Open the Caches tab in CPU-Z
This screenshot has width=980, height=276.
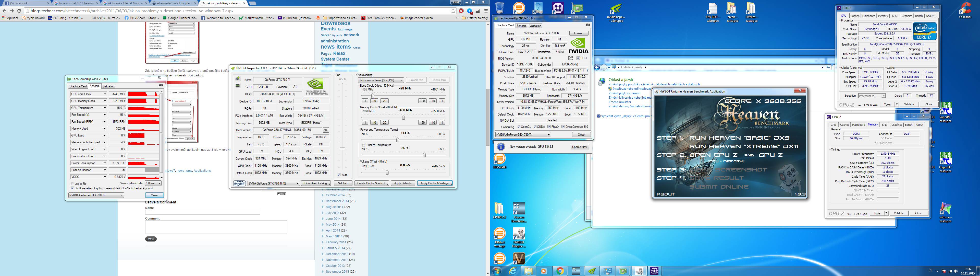click(855, 16)
